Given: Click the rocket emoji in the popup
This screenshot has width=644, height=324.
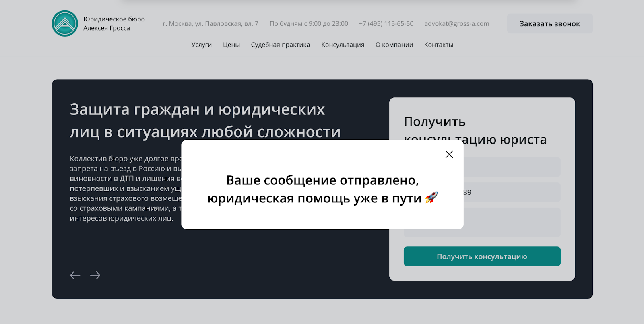Looking at the screenshot, I should pyautogui.click(x=431, y=198).
